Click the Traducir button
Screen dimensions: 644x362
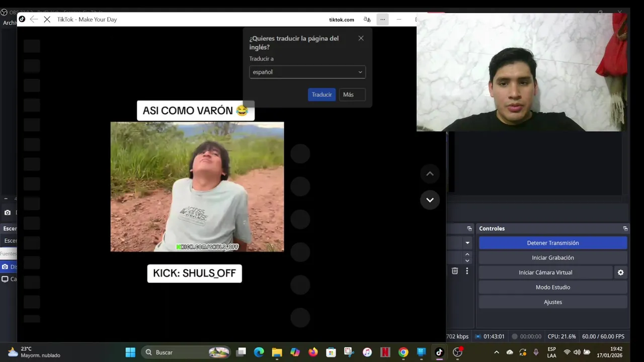tap(321, 95)
